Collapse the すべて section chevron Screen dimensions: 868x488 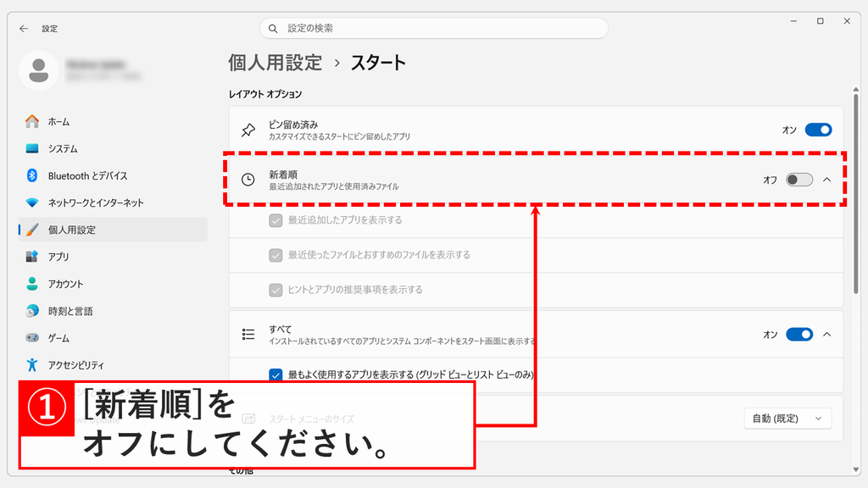pos(827,334)
